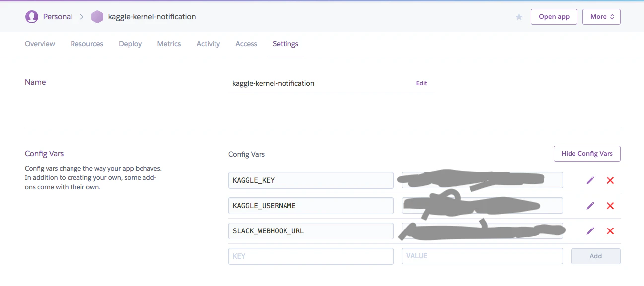
Task: Click the KAGGLE_USERNAME key field
Action: click(311, 206)
